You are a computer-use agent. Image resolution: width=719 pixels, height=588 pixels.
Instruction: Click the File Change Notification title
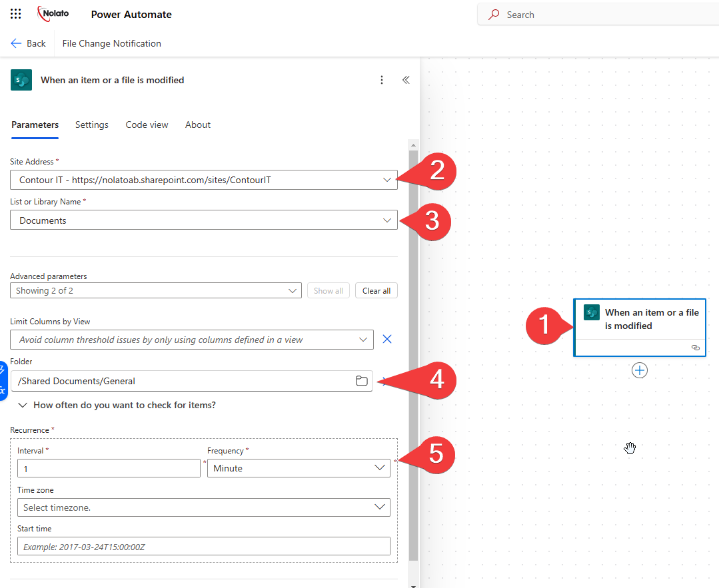pyautogui.click(x=111, y=43)
